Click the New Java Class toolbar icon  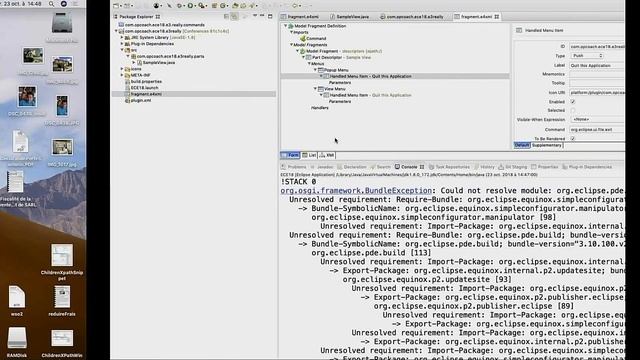[223, 6]
